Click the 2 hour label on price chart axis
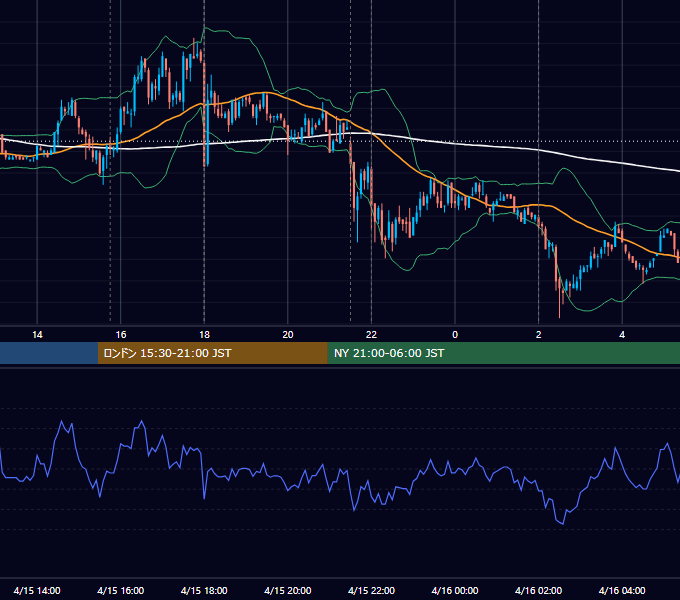 coord(539,335)
